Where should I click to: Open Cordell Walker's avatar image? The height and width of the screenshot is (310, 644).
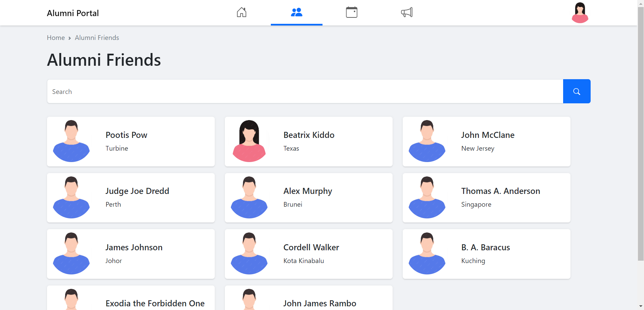tap(249, 254)
